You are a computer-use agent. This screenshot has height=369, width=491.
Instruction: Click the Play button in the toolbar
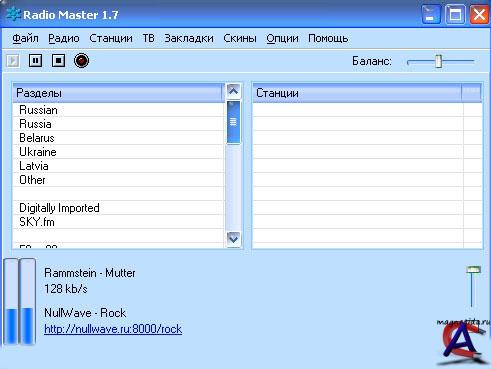click(x=13, y=61)
